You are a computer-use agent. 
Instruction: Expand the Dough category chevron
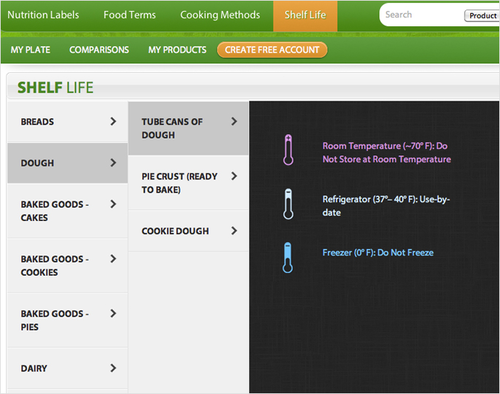coord(113,163)
